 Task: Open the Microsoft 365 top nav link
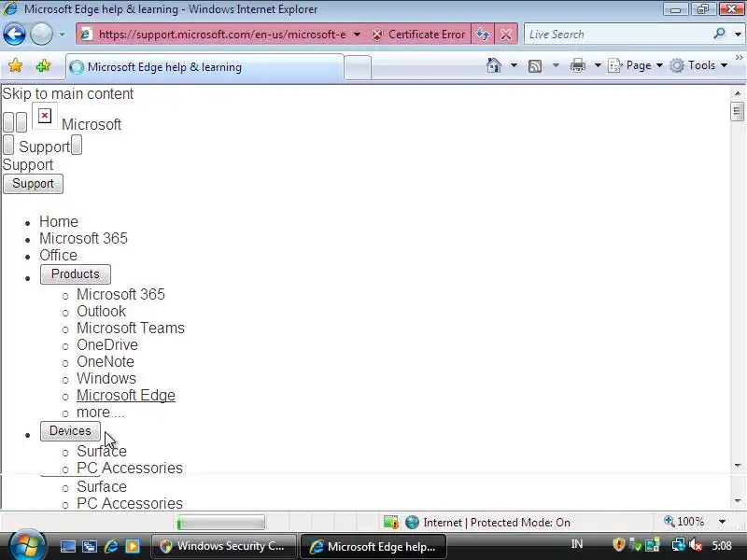pos(83,238)
